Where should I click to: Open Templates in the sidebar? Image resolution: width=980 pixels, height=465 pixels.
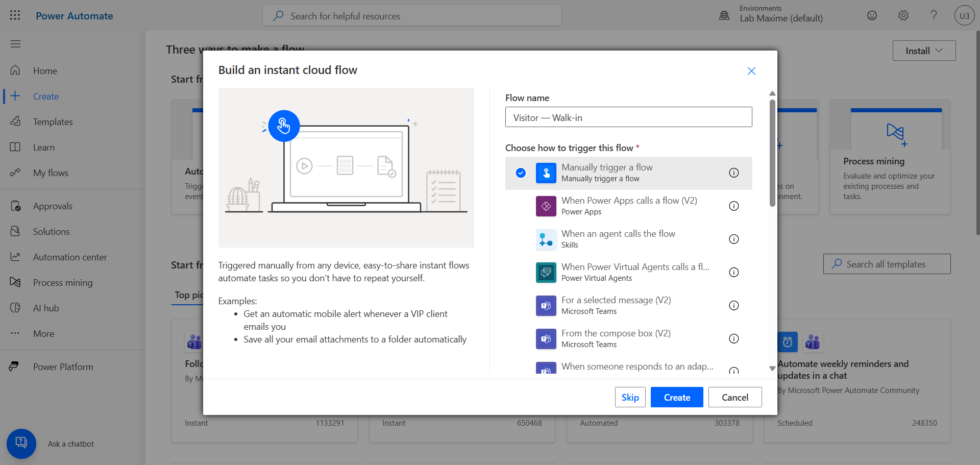(x=72, y=122)
